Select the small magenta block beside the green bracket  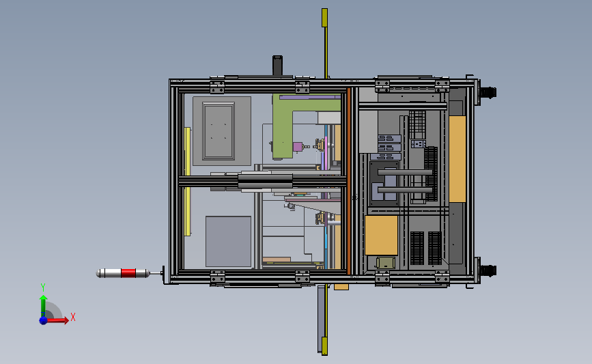pyautogui.click(x=298, y=147)
